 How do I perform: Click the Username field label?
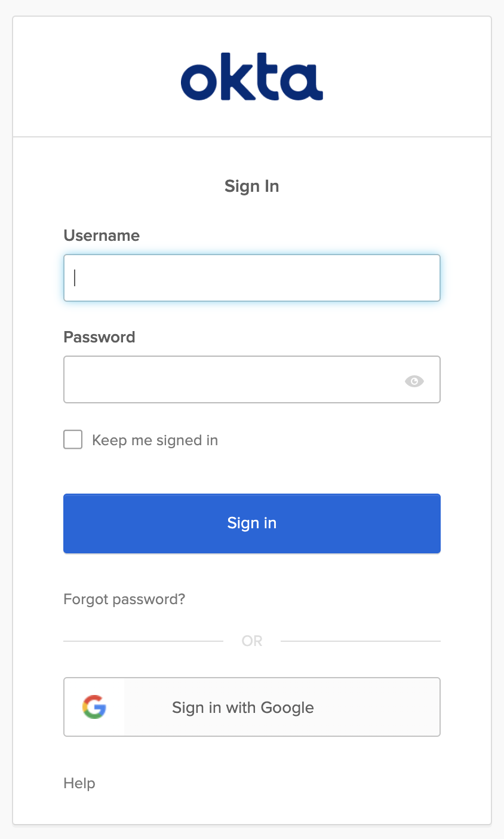click(x=102, y=235)
